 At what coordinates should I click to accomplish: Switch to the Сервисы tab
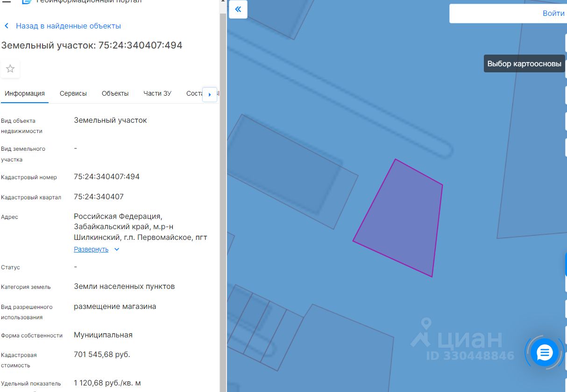pyautogui.click(x=73, y=93)
